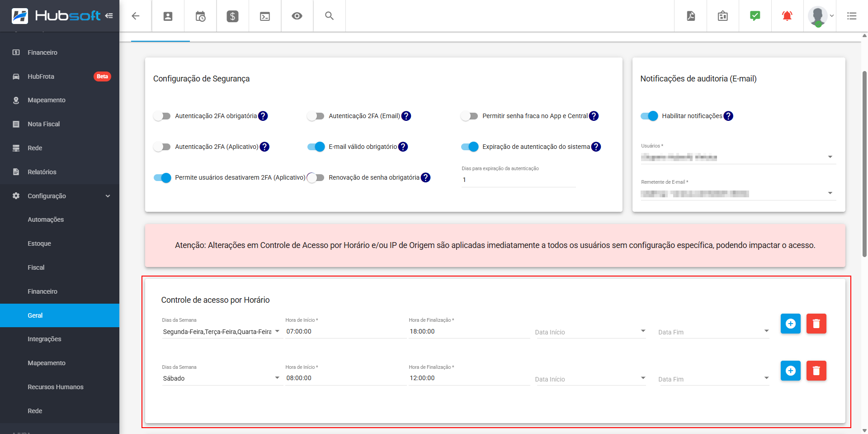Open the magnifier search icon

coord(329,16)
